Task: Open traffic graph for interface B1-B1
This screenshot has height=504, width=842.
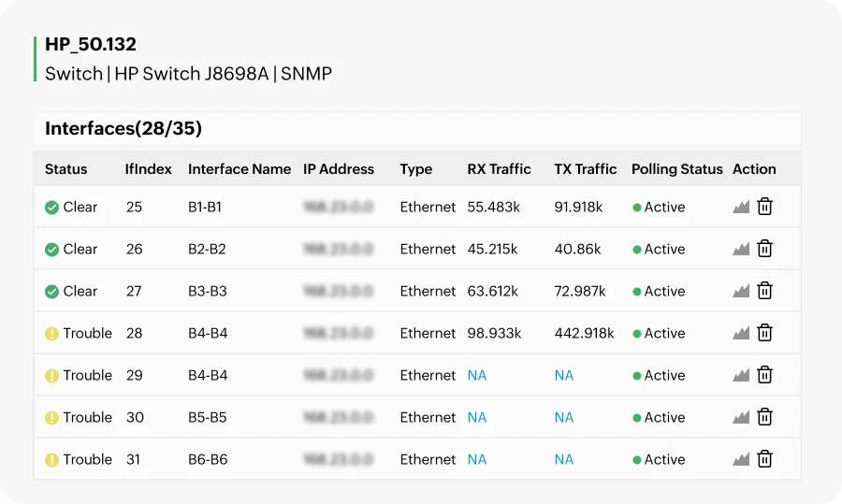Action: pyautogui.click(x=741, y=207)
